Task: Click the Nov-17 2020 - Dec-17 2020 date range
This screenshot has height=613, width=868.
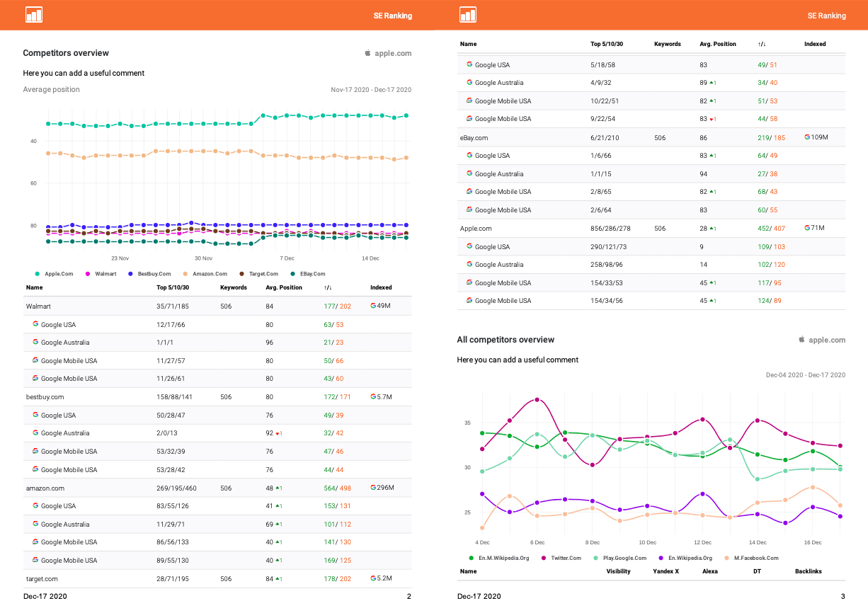Action: (371, 90)
